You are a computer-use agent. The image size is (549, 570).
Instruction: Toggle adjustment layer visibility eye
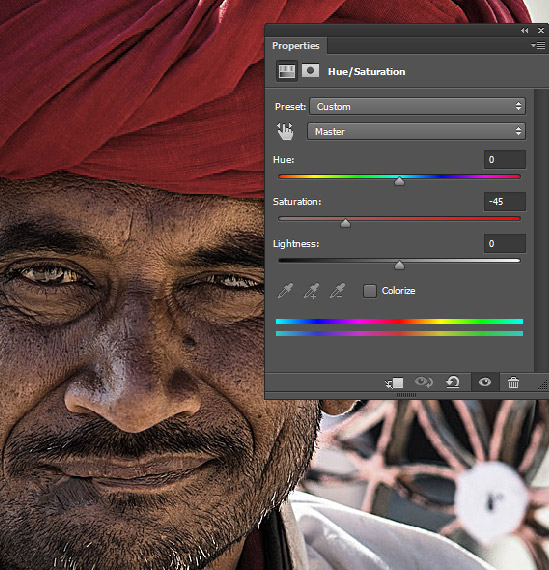[x=485, y=382]
